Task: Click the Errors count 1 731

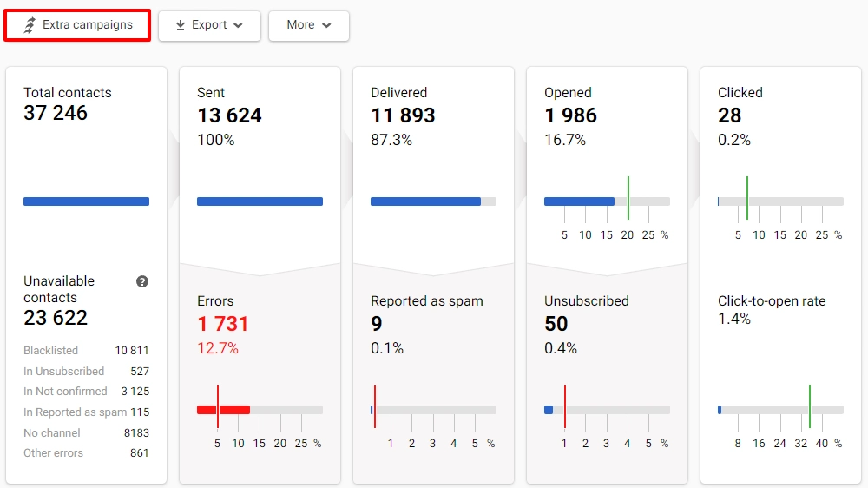Action: (222, 324)
